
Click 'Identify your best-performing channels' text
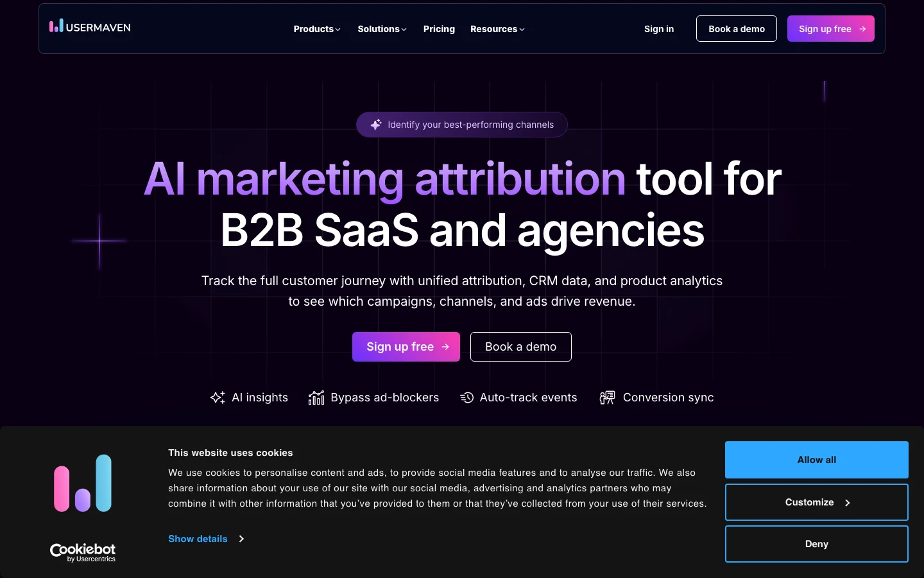click(x=470, y=125)
